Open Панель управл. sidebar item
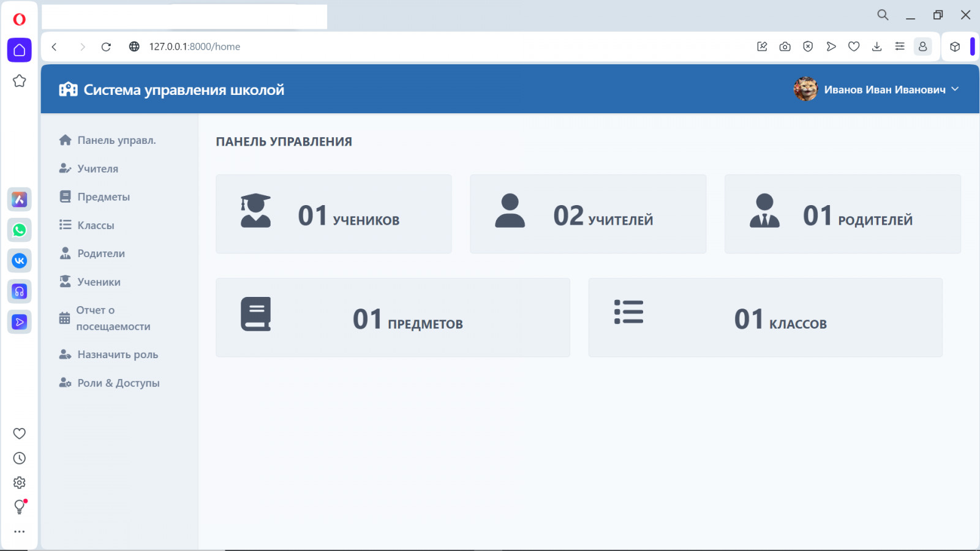980x551 pixels. pos(108,140)
